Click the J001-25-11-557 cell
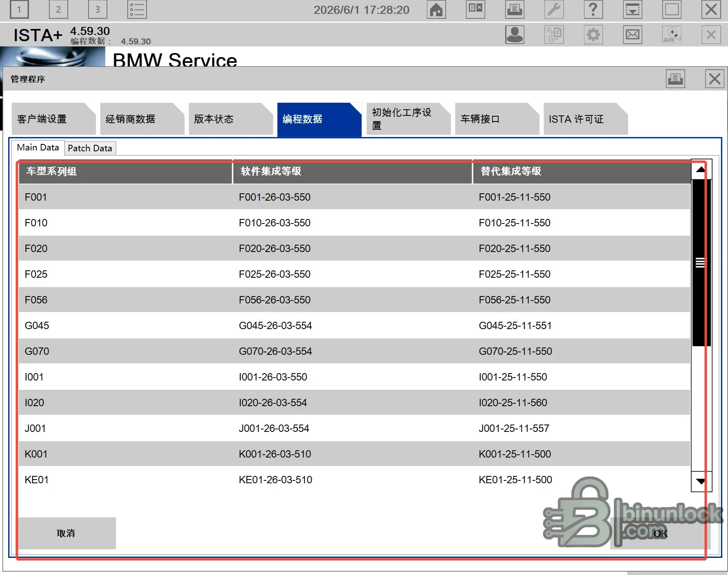 (514, 428)
